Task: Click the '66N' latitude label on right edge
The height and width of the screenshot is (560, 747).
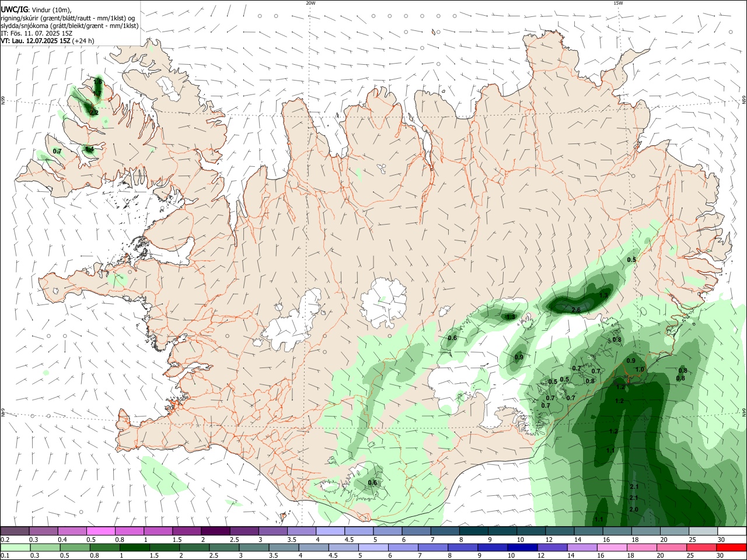Action: pos(744,100)
